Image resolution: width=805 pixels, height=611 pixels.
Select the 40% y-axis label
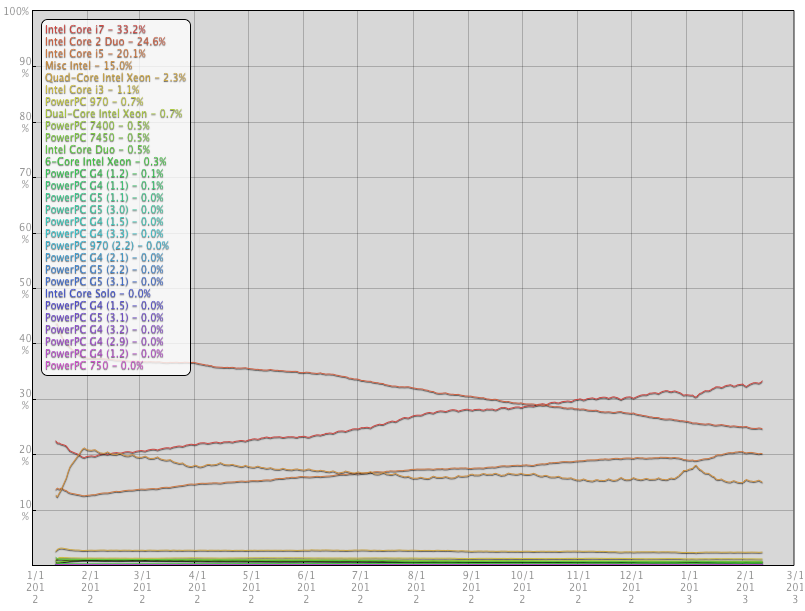pos(25,344)
